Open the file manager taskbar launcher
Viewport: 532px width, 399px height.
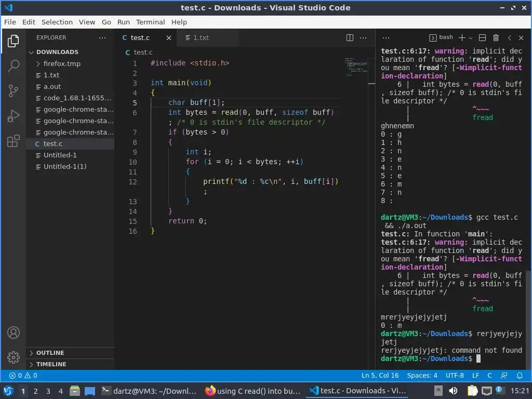coord(75,391)
